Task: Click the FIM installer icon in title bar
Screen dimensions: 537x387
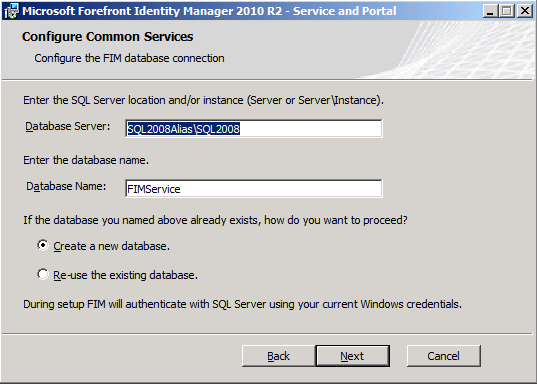Action: click(11, 11)
